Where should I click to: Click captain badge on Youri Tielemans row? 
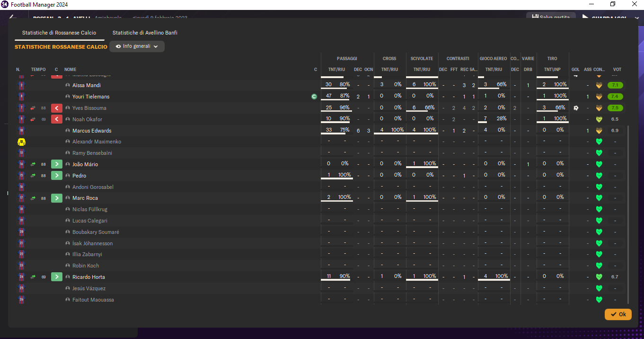[x=314, y=97]
